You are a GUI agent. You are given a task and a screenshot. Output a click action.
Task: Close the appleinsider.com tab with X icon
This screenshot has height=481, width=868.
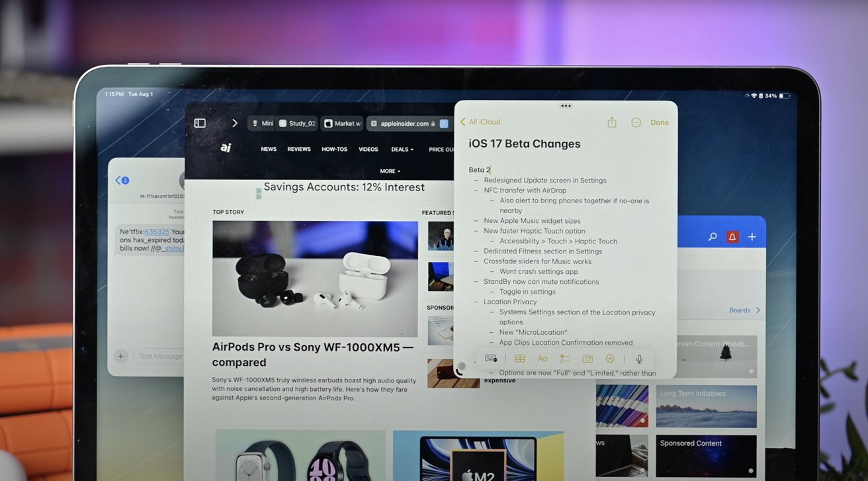pos(374,124)
